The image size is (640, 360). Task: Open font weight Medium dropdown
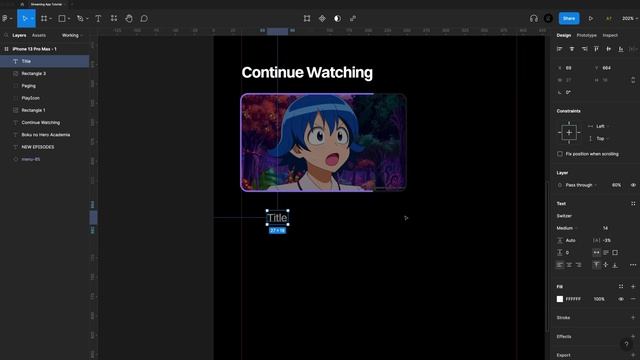tap(567, 228)
